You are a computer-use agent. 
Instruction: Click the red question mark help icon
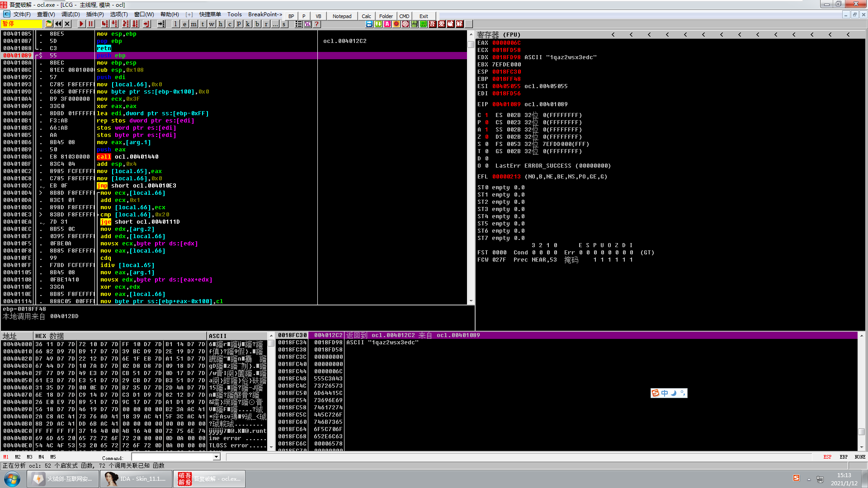[317, 24]
